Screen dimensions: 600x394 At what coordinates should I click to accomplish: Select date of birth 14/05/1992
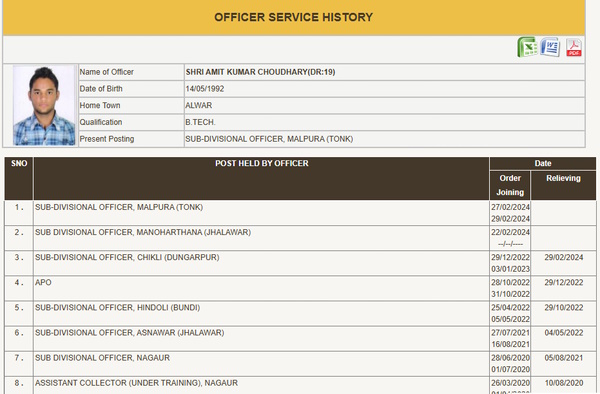point(205,89)
